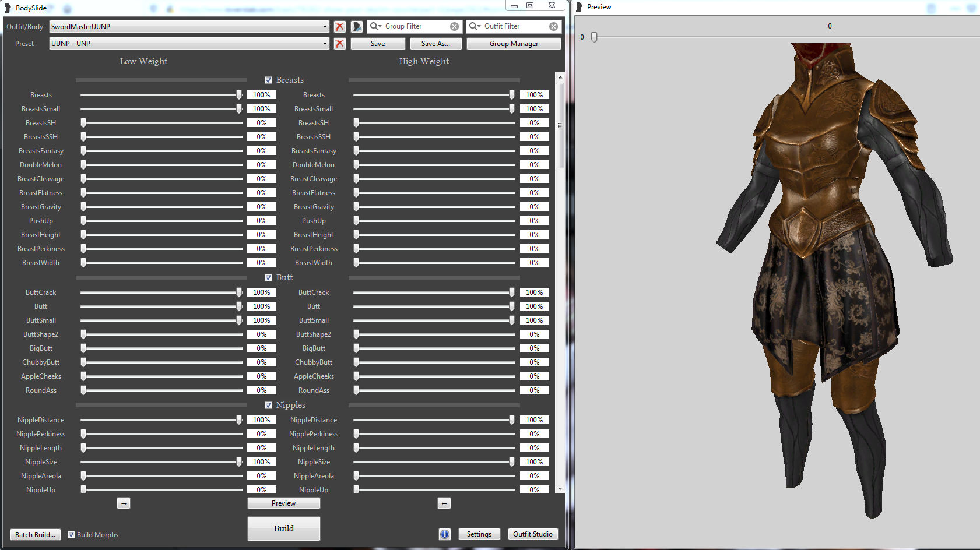Click the slider panel scroll down arrow
This screenshot has width=980, height=550.
560,489
